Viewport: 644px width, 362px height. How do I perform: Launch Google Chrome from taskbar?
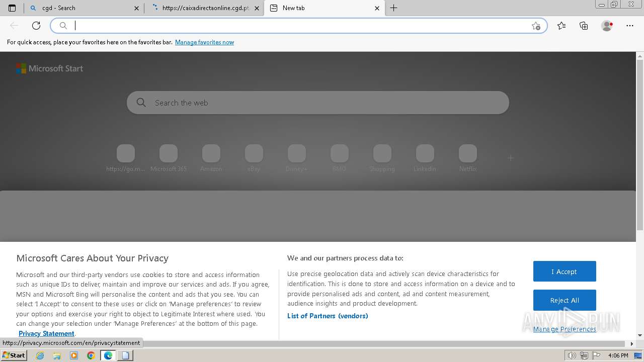coord(91,355)
